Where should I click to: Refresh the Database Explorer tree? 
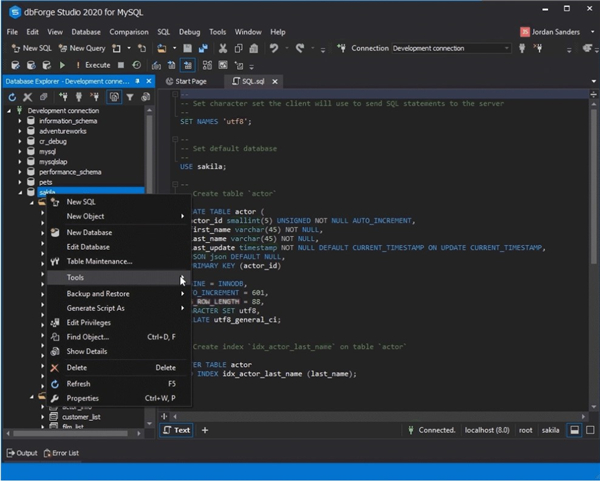click(12, 97)
